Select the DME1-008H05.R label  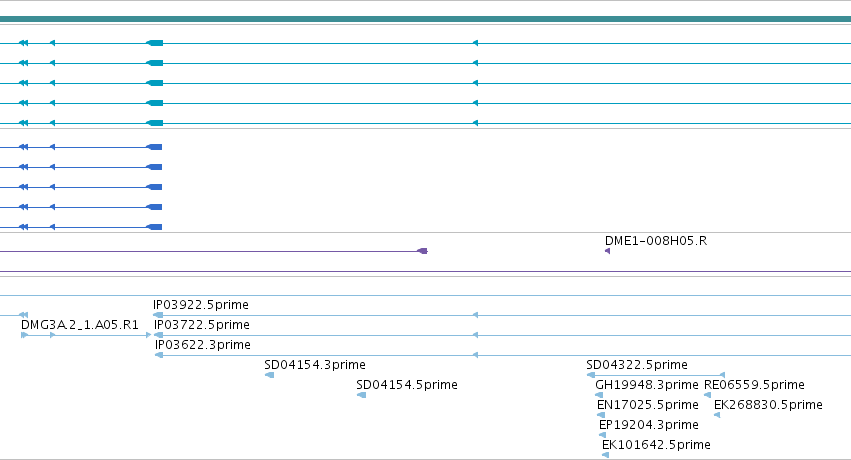[x=656, y=241]
